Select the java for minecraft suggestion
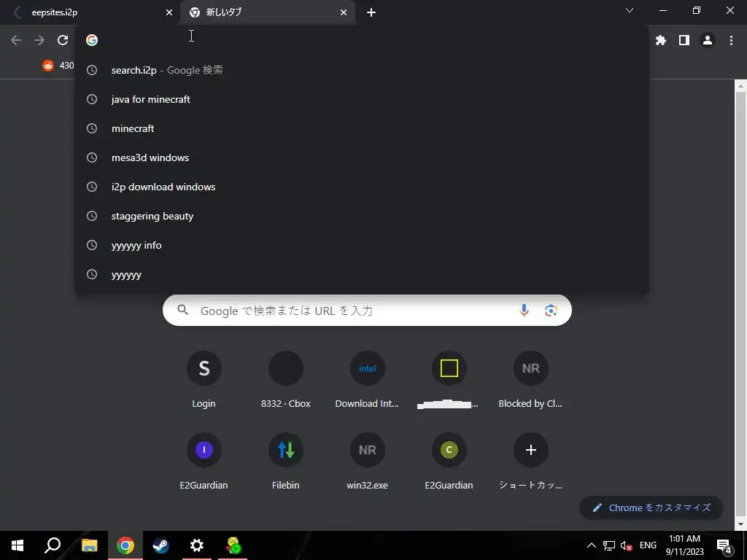 coord(362,99)
